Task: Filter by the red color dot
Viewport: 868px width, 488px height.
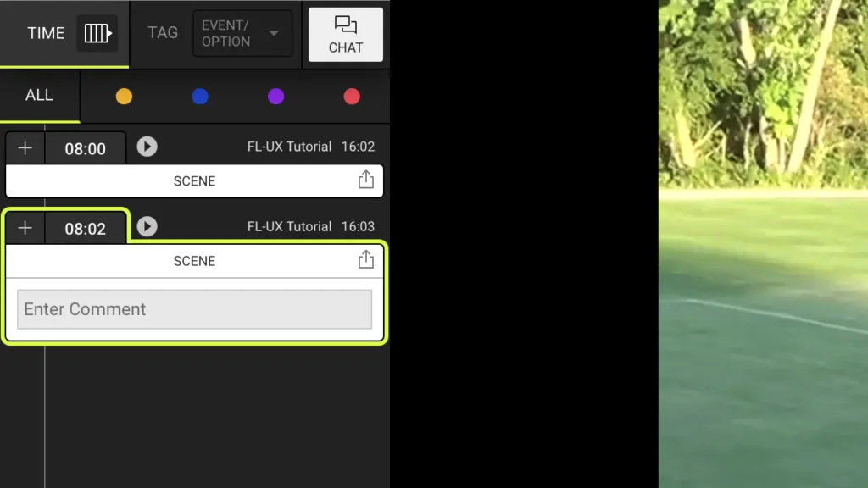Action: coord(352,97)
